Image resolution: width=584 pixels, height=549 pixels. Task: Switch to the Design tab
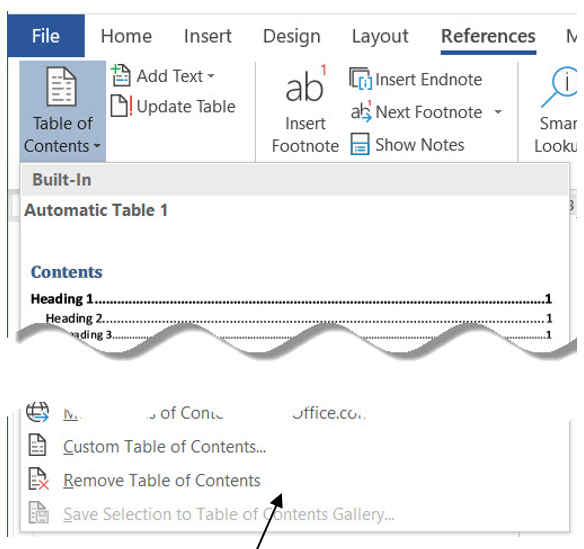coord(292,36)
